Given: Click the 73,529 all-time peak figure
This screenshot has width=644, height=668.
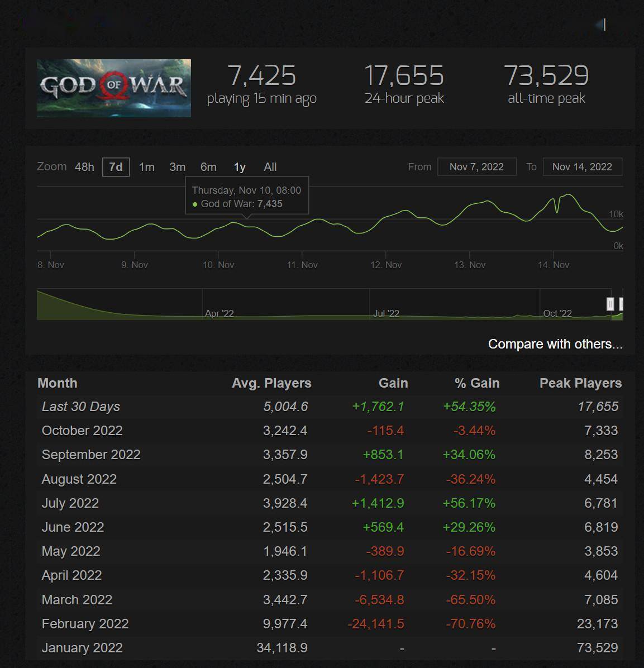Looking at the screenshot, I should (546, 76).
